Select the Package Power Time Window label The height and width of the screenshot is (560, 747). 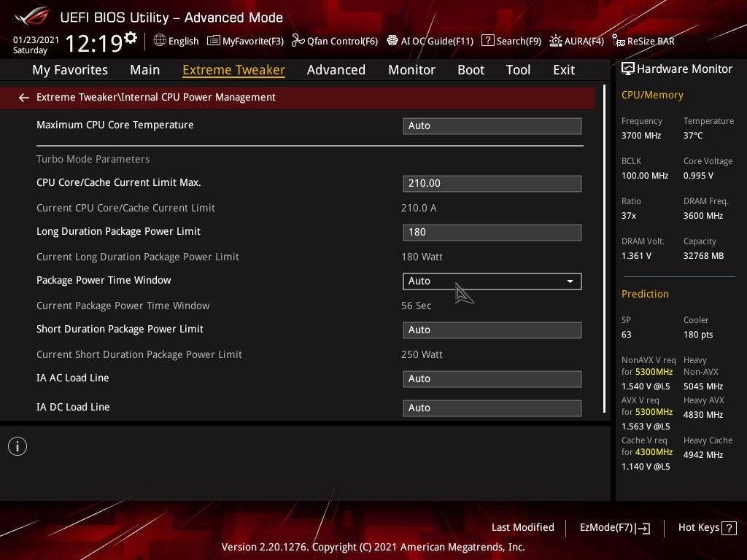tap(104, 280)
